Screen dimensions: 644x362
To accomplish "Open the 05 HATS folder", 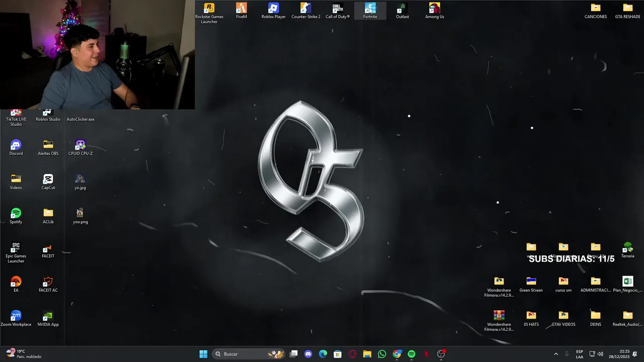I will (531, 319).
